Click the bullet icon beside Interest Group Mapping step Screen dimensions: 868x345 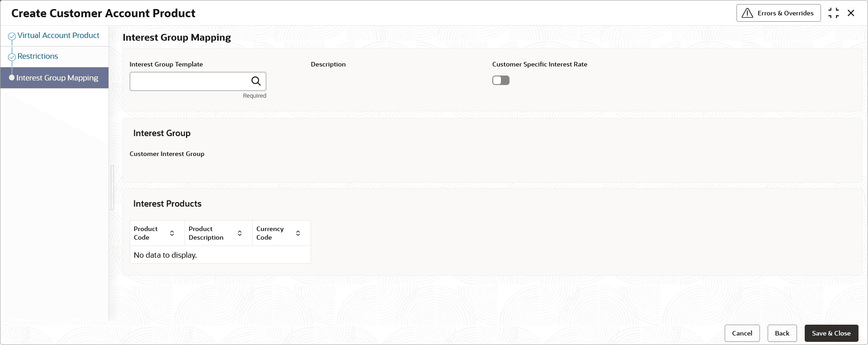pos(12,78)
